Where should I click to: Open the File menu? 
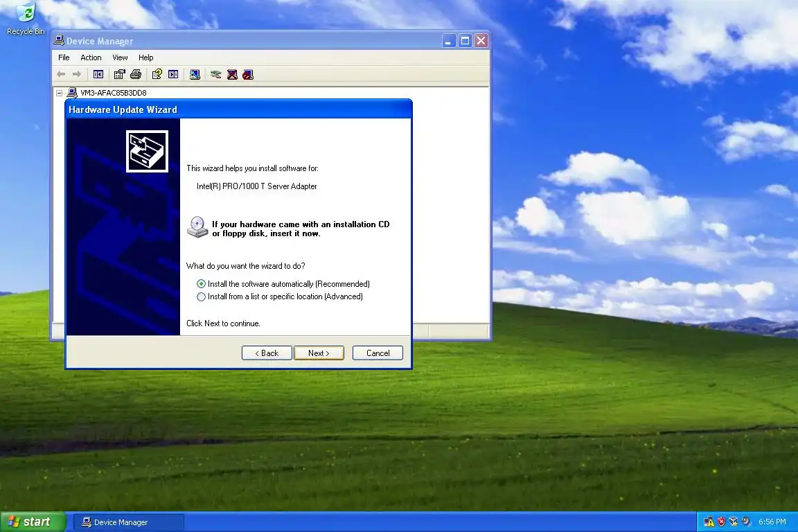coord(64,57)
